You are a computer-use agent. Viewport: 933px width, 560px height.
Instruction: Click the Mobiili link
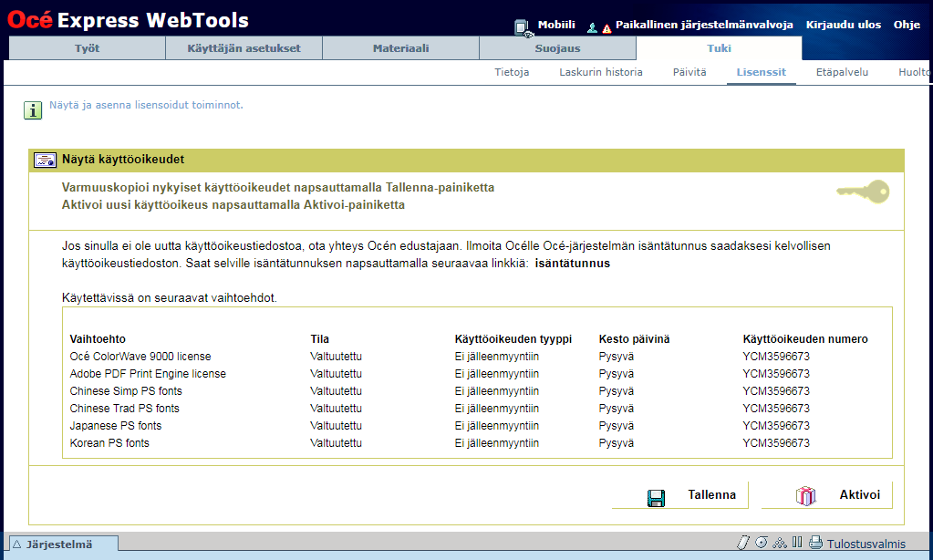tap(556, 25)
